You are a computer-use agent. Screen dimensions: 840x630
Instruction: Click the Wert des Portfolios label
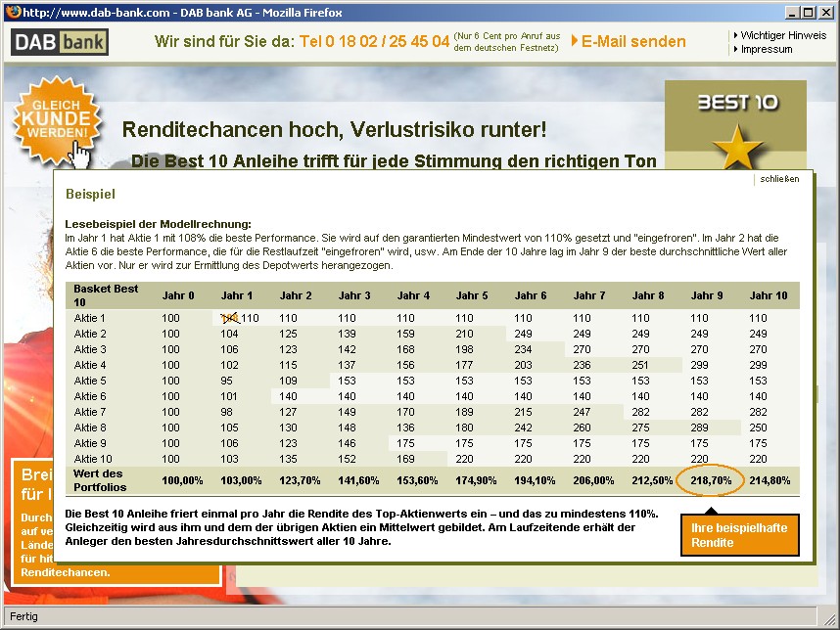pos(100,480)
